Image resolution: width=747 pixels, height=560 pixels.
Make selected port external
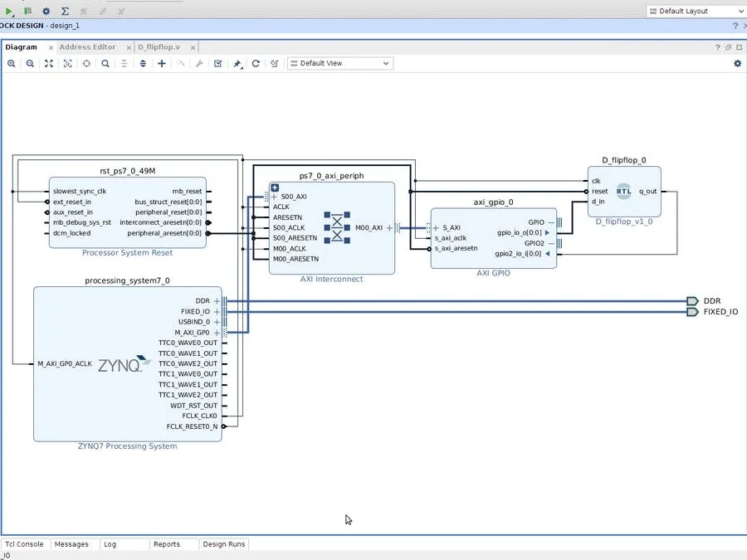pyautogui.click(x=237, y=63)
